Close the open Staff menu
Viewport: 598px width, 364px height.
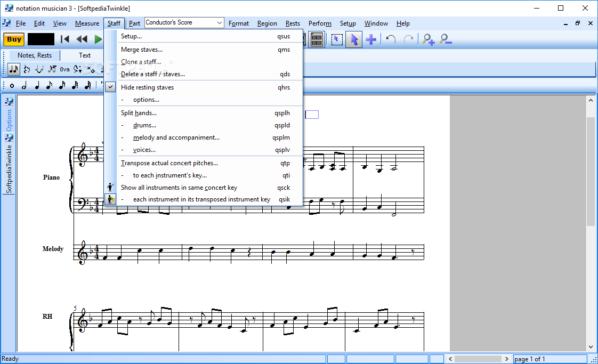[114, 23]
